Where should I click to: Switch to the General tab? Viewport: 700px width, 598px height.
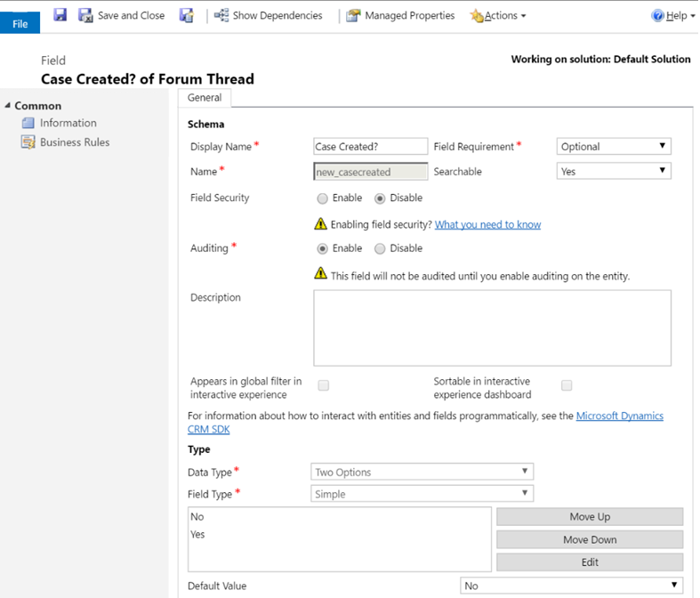[205, 98]
